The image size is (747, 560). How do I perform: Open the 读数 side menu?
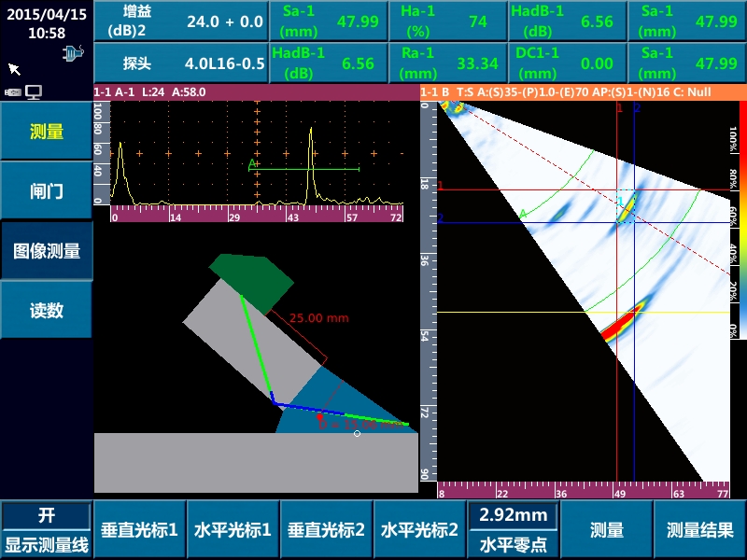(46, 311)
